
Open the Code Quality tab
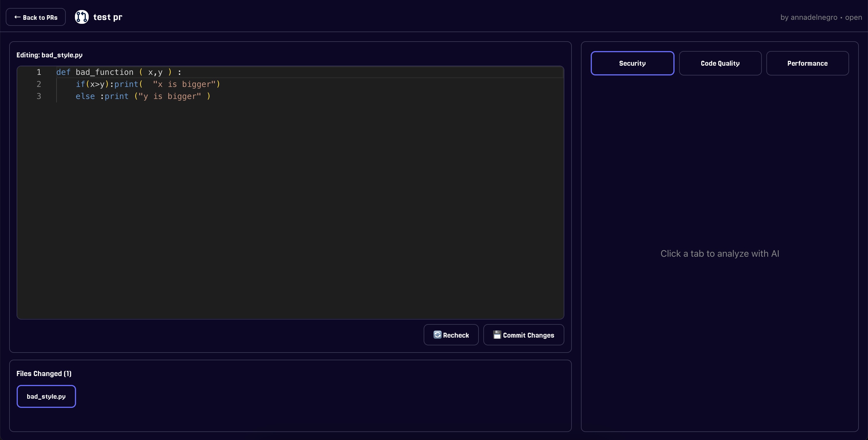click(x=720, y=63)
